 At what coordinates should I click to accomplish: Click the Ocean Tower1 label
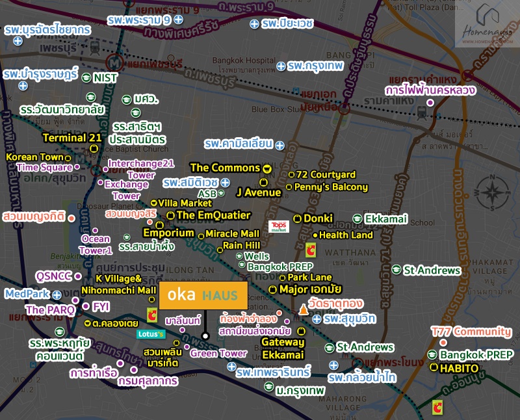[96, 244]
